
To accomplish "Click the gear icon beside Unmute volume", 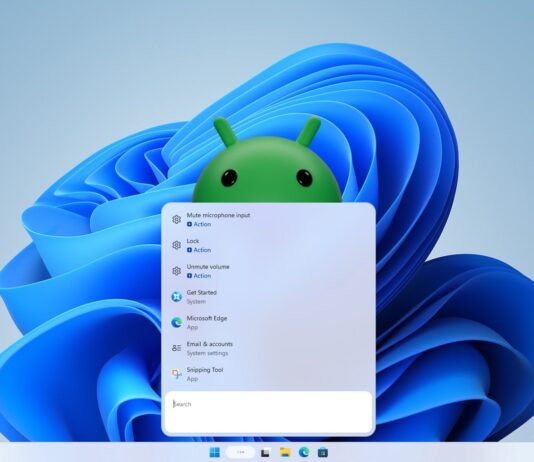I will click(176, 271).
